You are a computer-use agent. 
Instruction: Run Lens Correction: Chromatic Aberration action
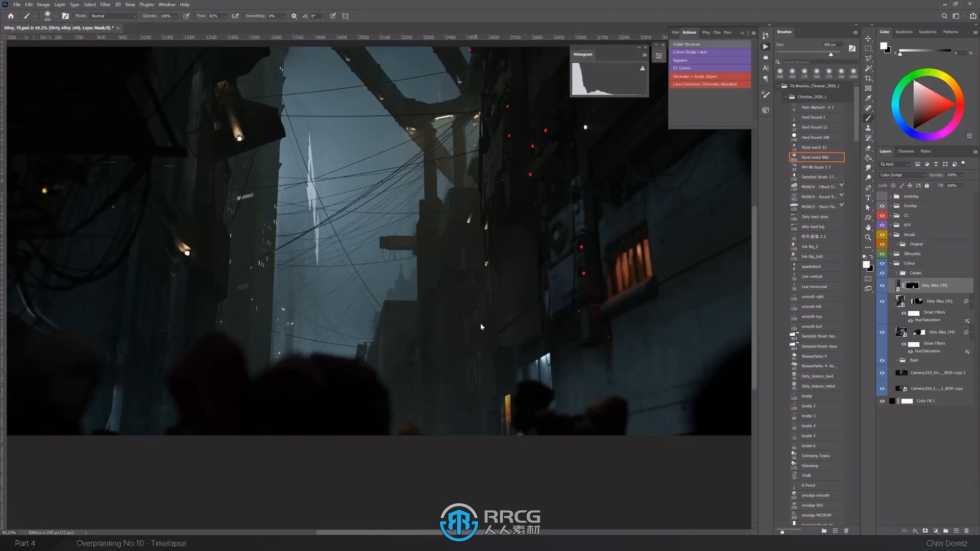710,84
